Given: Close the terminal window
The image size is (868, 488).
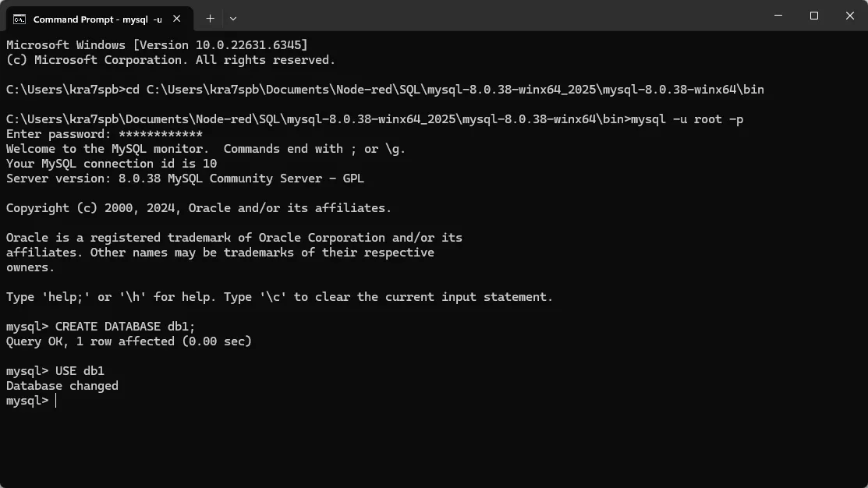Looking at the screenshot, I should (850, 16).
